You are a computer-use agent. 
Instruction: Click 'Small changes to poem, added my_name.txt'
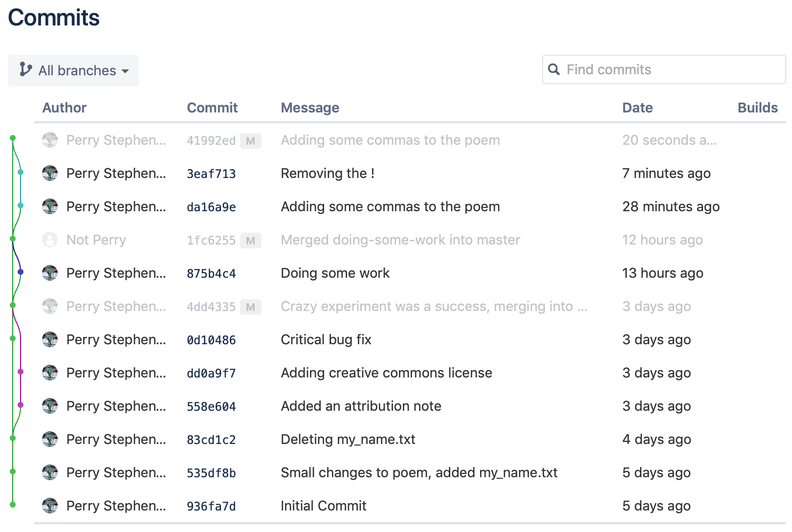(419, 473)
